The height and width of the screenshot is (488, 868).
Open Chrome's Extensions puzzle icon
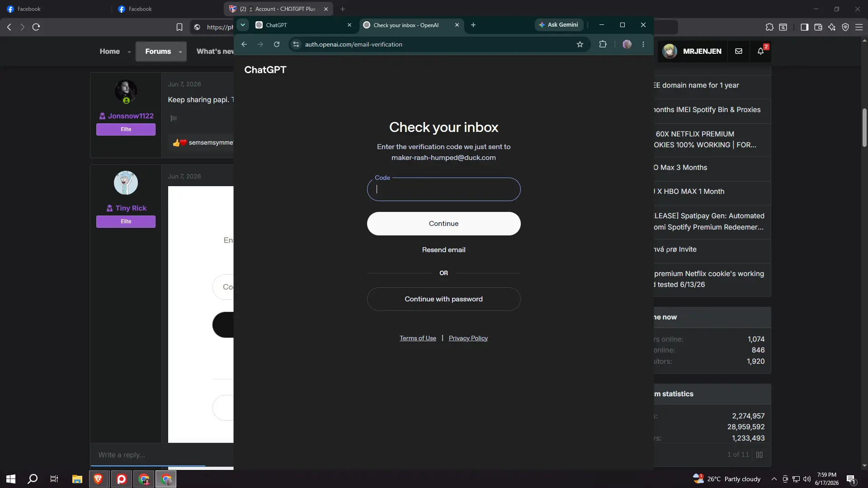coord(603,44)
